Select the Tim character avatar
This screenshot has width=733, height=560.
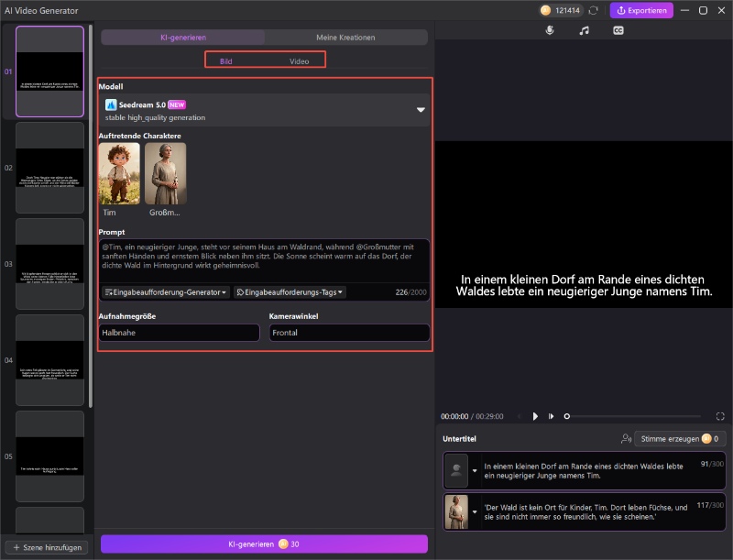click(119, 173)
